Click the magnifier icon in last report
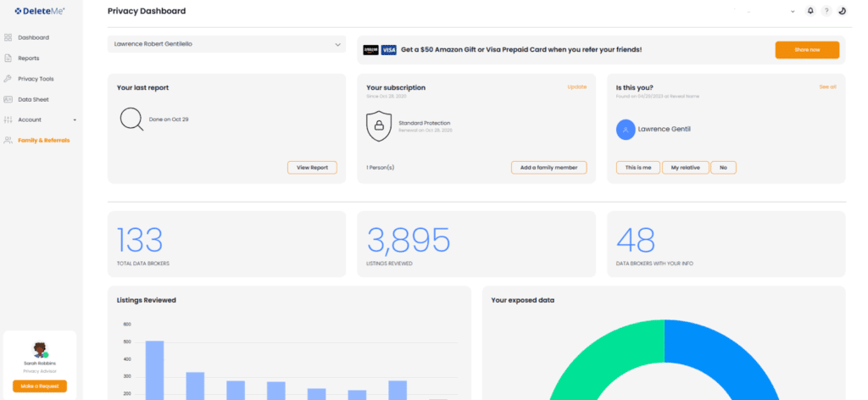868x400 pixels. [131, 119]
